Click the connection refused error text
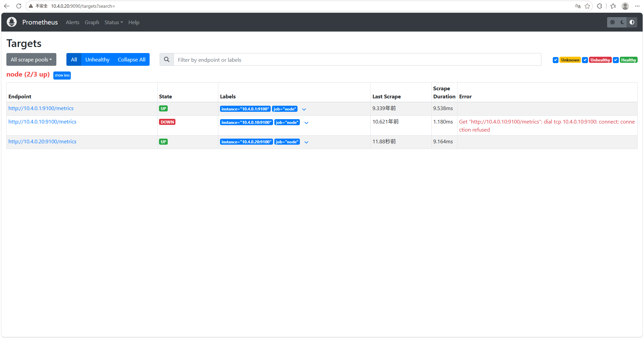The image size is (644, 338). click(547, 126)
